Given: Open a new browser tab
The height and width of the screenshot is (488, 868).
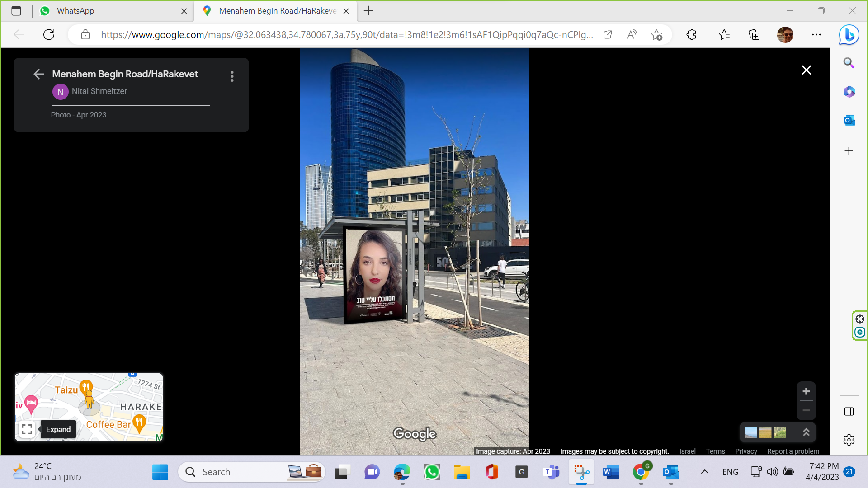Looking at the screenshot, I should [368, 11].
